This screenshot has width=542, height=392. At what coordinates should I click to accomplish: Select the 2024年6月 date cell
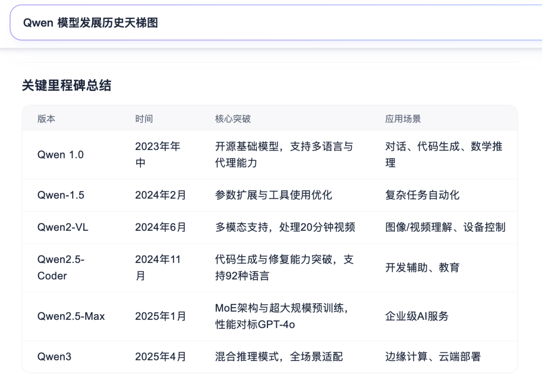pyautogui.click(x=161, y=227)
